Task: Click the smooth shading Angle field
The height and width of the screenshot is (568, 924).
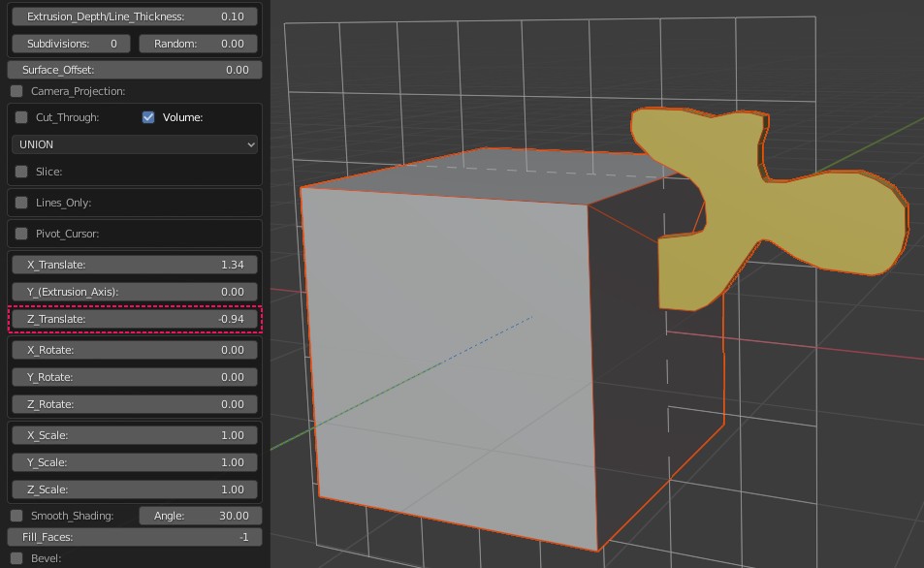Action: pyautogui.click(x=200, y=516)
